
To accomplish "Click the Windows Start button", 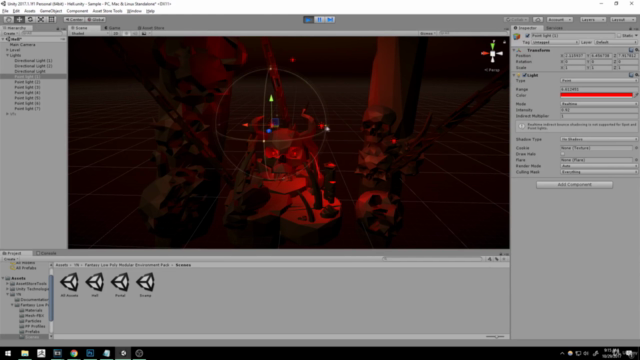I will coord(8,353).
